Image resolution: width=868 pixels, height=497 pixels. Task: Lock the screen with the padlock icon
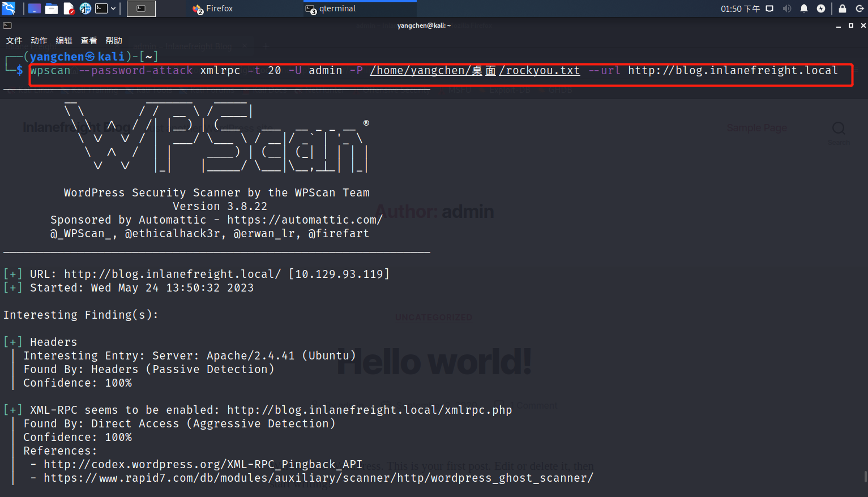coord(843,8)
